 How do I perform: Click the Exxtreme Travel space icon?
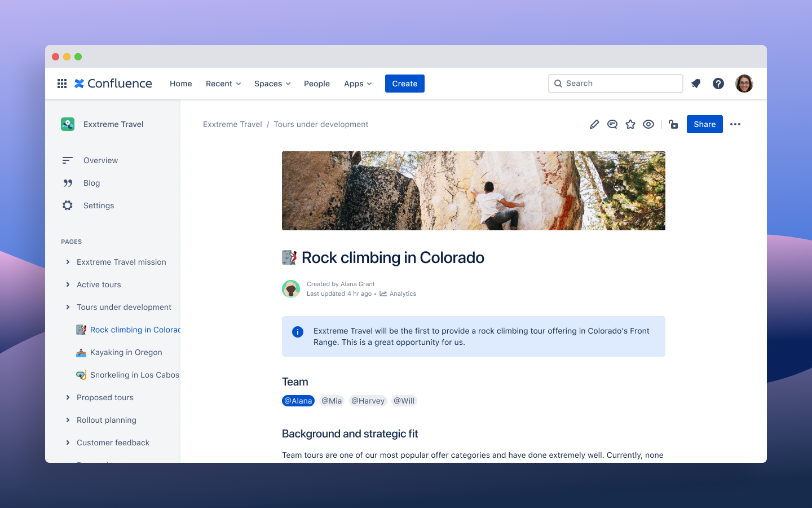(x=68, y=124)
